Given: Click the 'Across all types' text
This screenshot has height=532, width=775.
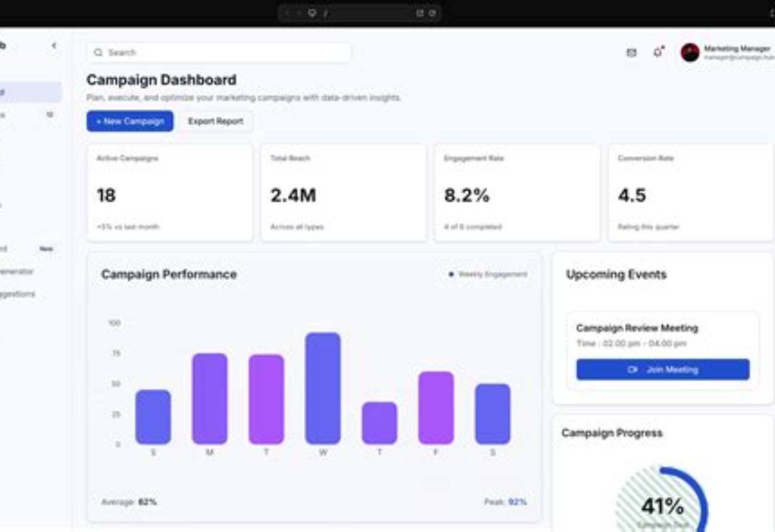Looking at the screenshot, I should [x=297, y=227].
